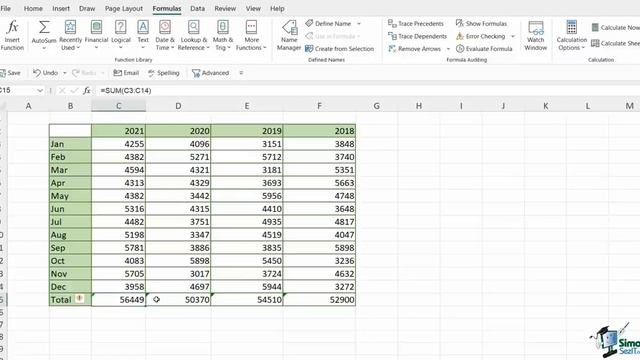Open the Insert Function dialog
This screenshot has height=360, width=640.
point(12,36)
